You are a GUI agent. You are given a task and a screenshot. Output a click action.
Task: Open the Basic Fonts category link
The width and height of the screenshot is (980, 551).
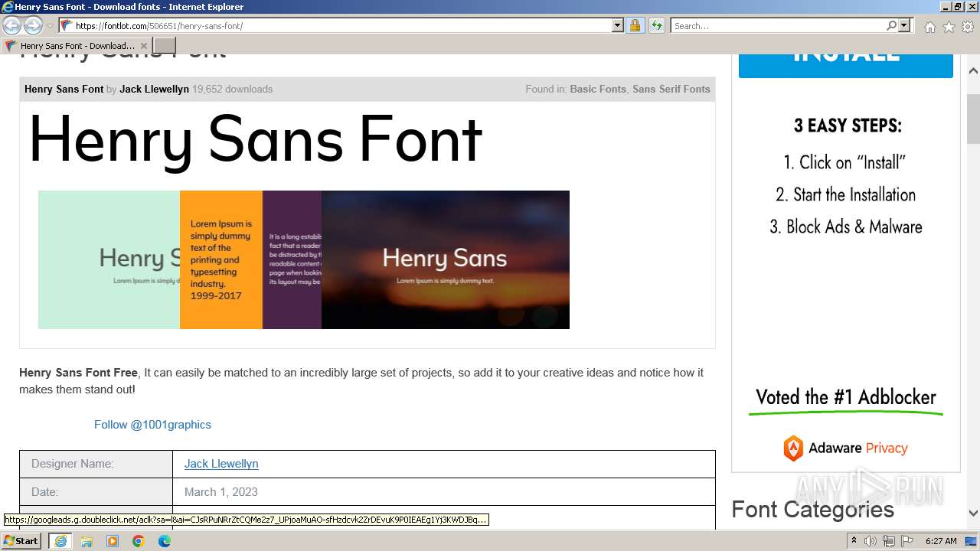click(x=598, y=90)
